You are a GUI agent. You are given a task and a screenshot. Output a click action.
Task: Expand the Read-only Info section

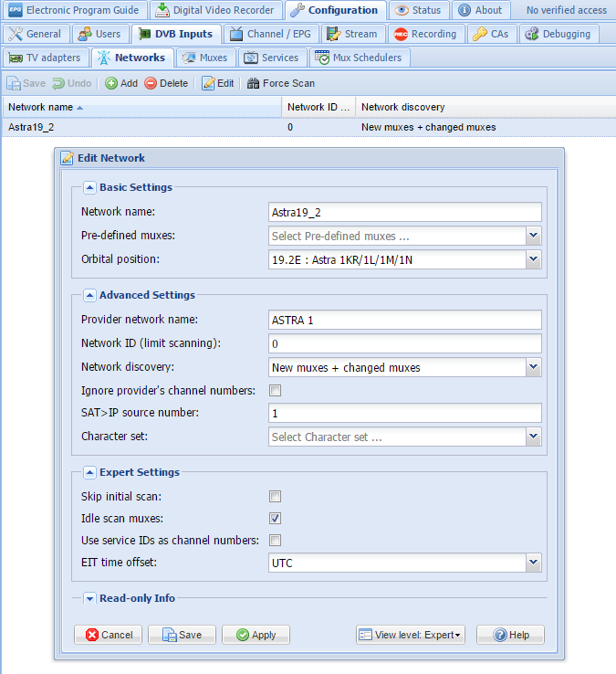[x=89, y=598]
